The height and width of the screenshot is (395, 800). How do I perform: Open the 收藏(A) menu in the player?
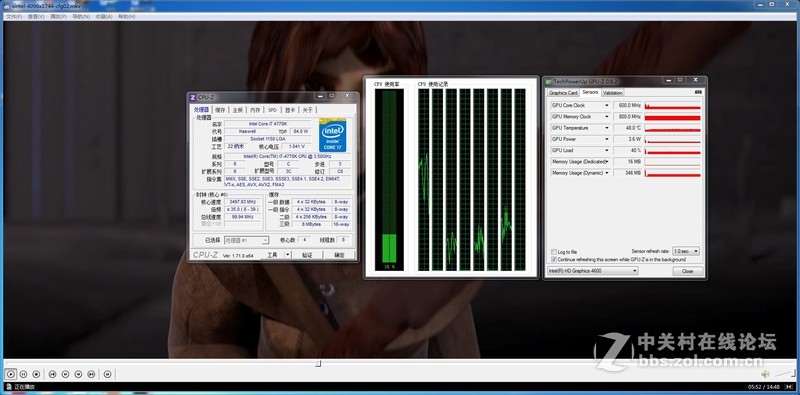(104, 16)
